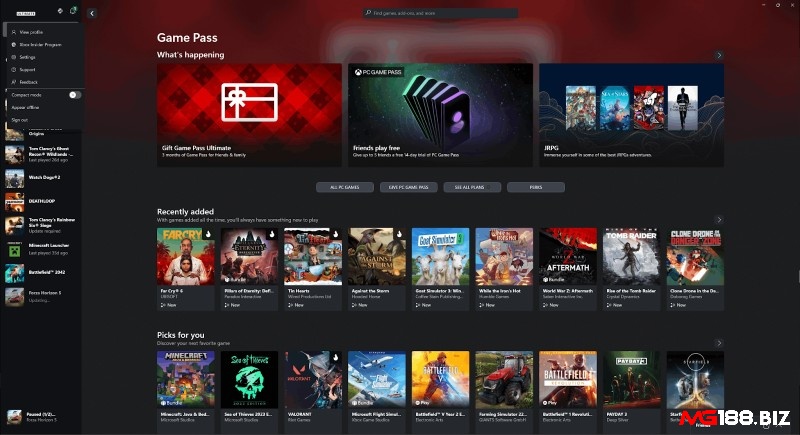The image size is (800, 435).
Task: Select Battlefield 2042 in sidebar
Action: 42,273
